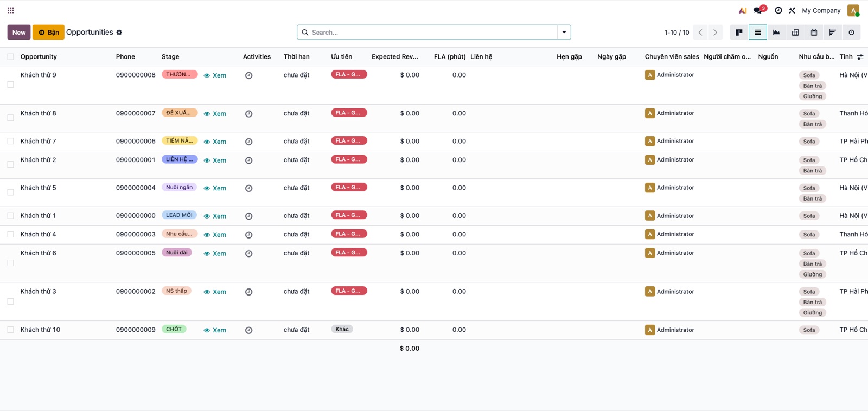This screenshot has width=868, height=411.
Task: Open the My Company switcher
Action: 821,10
